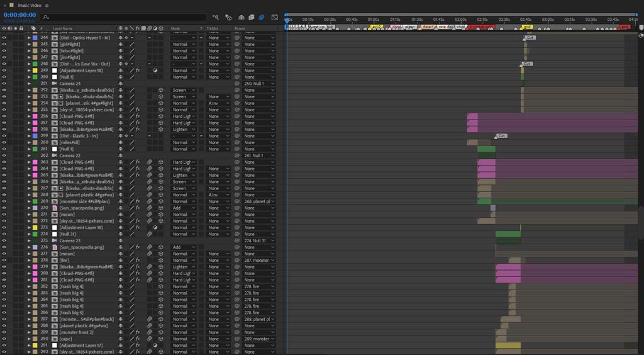Open the Graph Editor icon
644x355 pixels.
(275, 17)
